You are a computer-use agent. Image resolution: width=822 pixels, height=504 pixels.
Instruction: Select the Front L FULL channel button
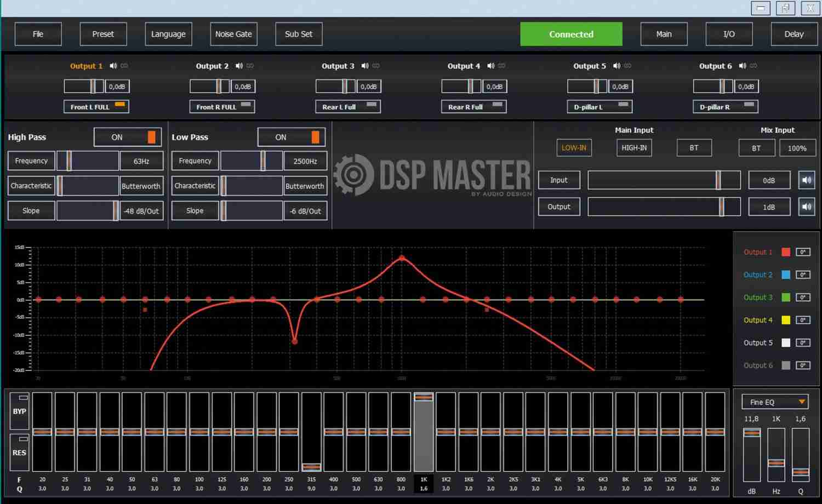tap(96, 107)
